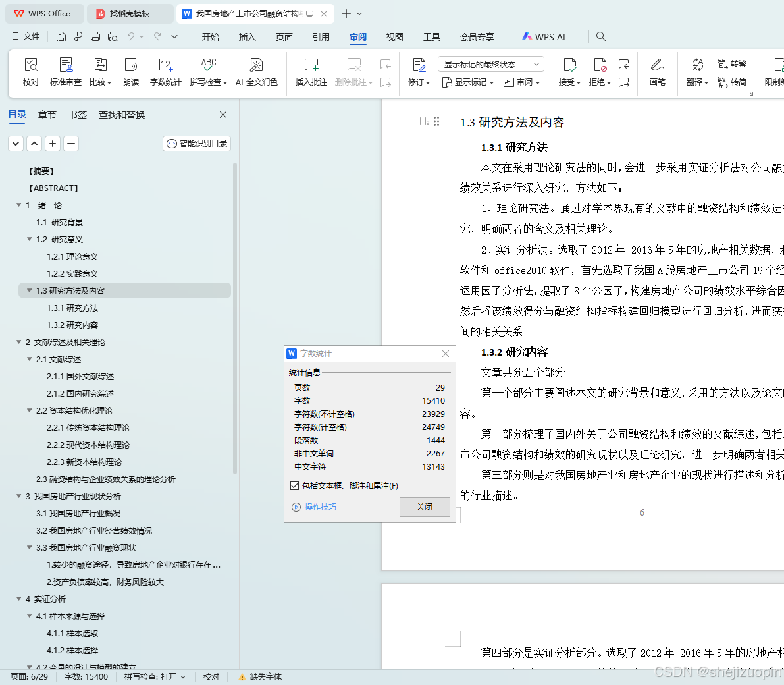Click 插入批注 insert comment

(x=311, y=72)
